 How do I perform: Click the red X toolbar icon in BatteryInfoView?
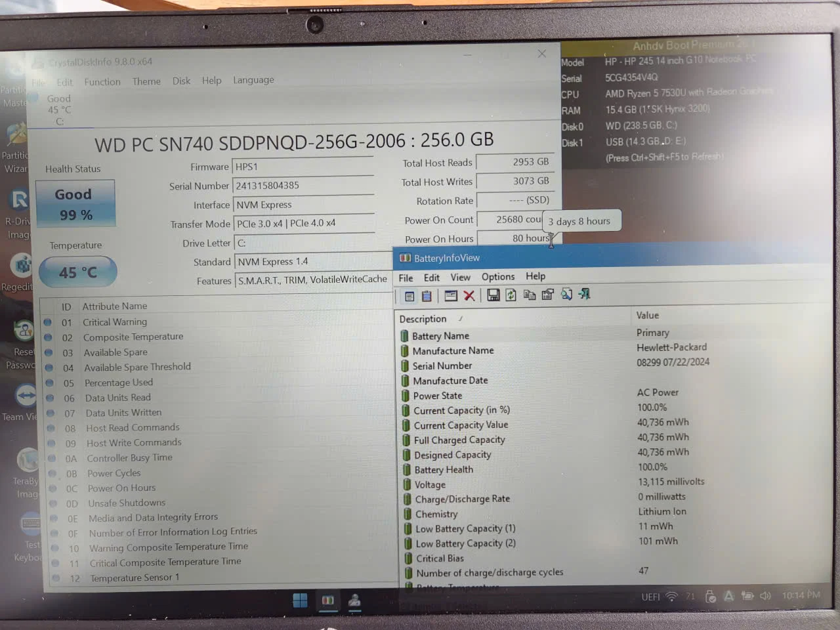(x=469, y=296)
